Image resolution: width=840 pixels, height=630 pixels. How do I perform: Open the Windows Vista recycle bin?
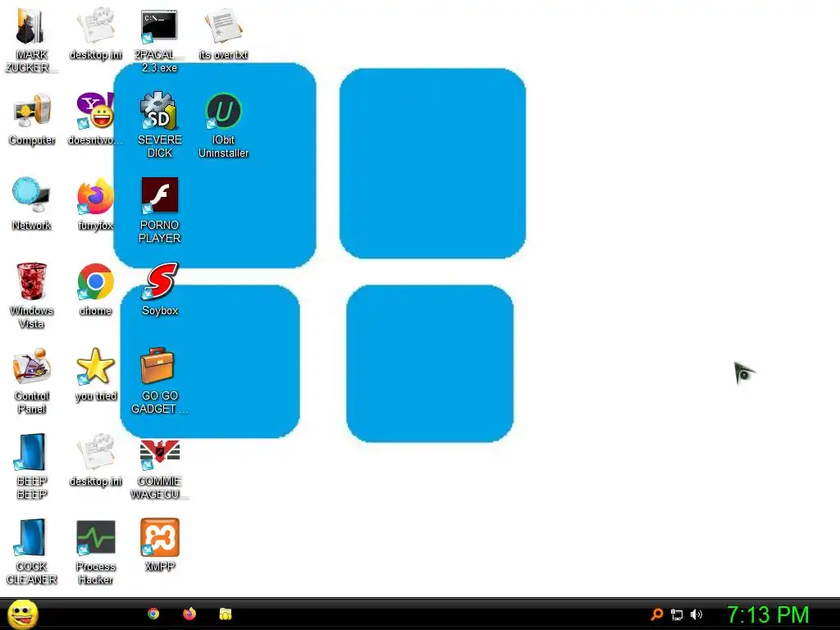32,281
